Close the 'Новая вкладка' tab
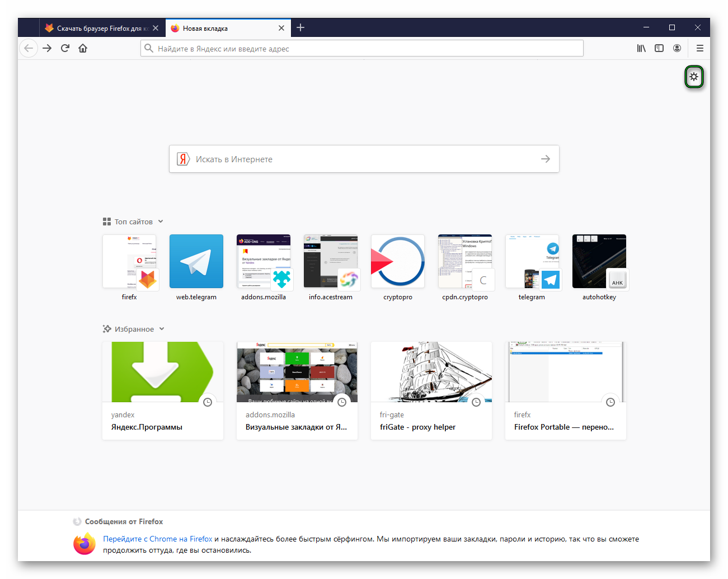This screenshot has width=728, height=579. tap(281, 28)
